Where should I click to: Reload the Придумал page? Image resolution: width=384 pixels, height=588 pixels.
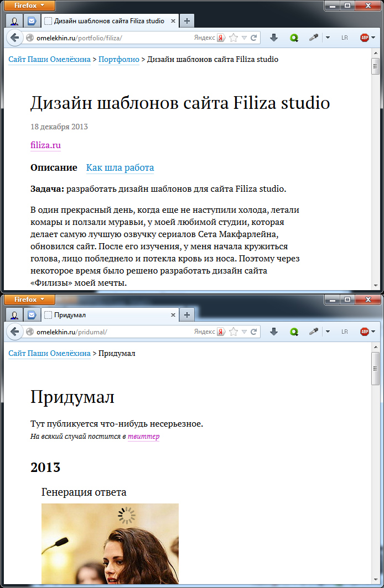pyautogui.click(x=254, y=332)
